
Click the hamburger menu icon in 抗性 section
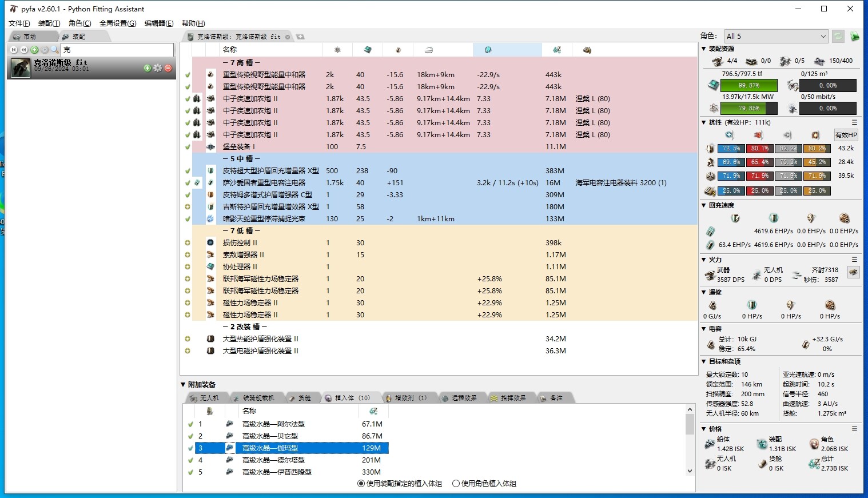click(854, 122)
